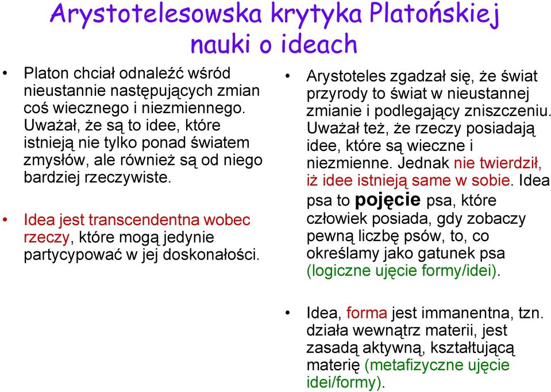Click the line 'przyrody to świat w nieustannej'
The height and width of the screenshot is (392, 551).
418,94
